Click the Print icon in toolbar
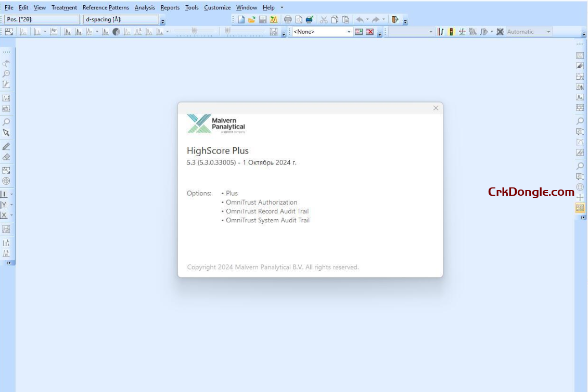 coord(288,20)
